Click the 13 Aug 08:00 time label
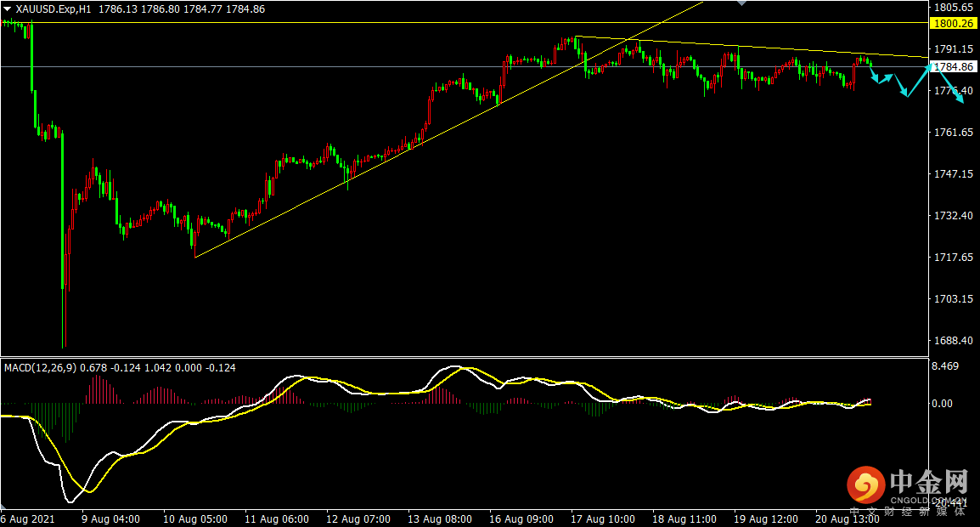The height and width of the screenshot is (527, 980). [440, 519]
